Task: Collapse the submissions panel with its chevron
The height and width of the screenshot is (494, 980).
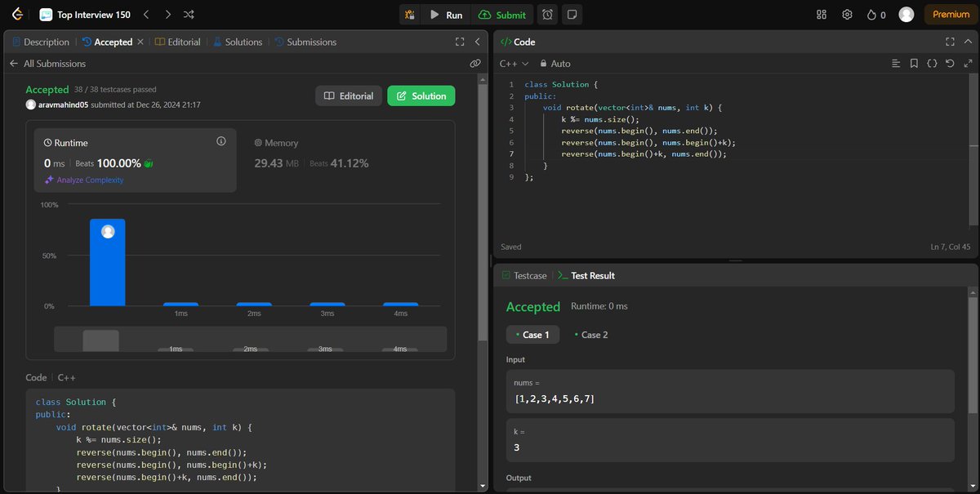Action: pyautogui.click(x=478, y=42)
